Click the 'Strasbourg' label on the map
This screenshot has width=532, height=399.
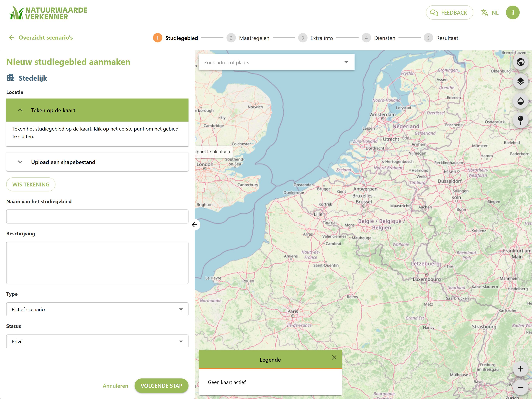click(x=484, y=327)
